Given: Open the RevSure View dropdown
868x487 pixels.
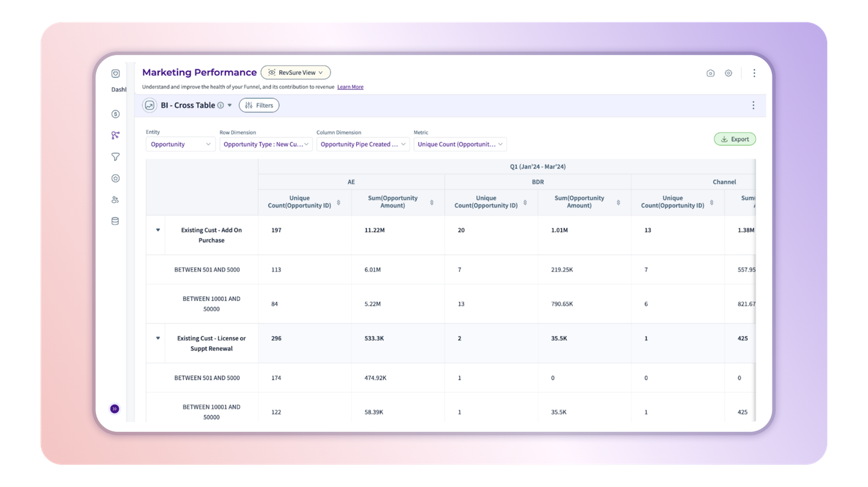Looking at the screenshot, I should 296,72.
